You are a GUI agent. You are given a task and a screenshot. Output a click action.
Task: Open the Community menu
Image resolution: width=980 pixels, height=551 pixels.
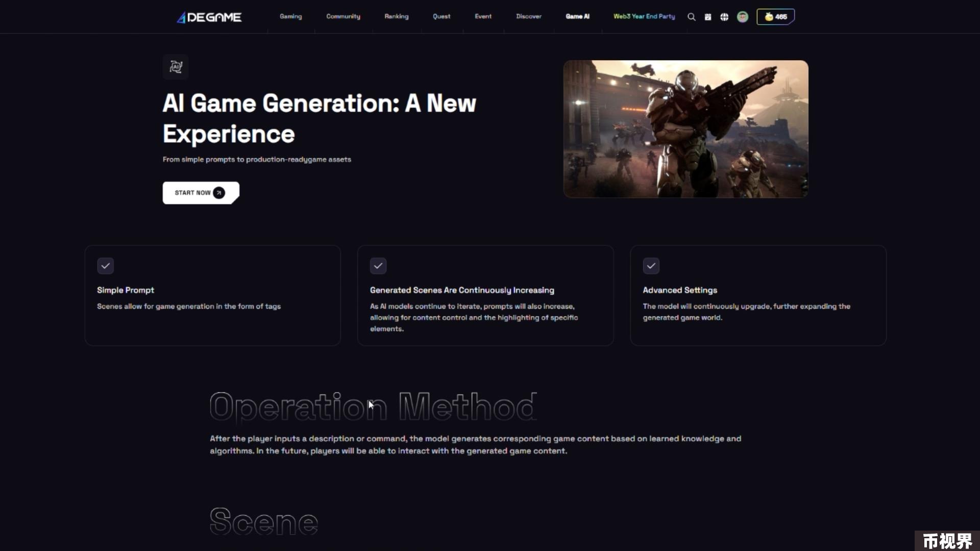(344, 16)
